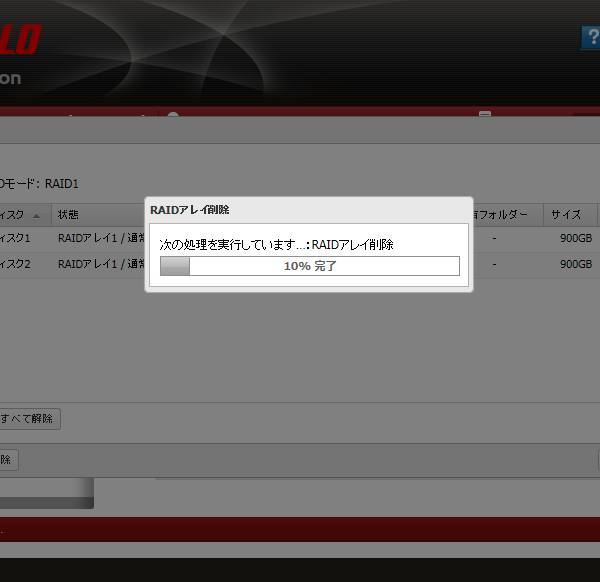Select the ディスク1 row
The width and height of the screenshot is (600, 582).
[16, 239]
